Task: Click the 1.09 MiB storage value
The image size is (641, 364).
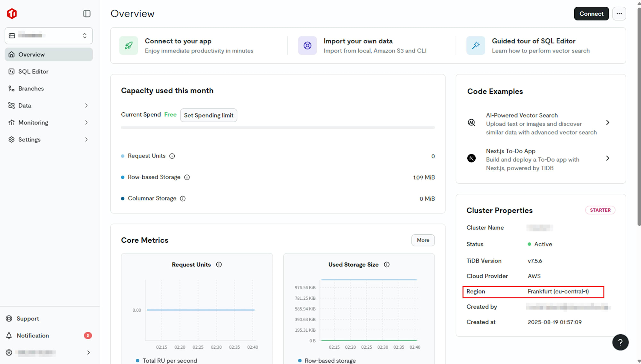Action: point(424,177)
